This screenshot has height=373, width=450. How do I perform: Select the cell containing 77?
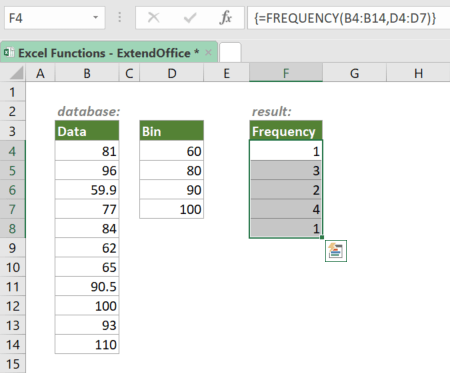[87, 209]
